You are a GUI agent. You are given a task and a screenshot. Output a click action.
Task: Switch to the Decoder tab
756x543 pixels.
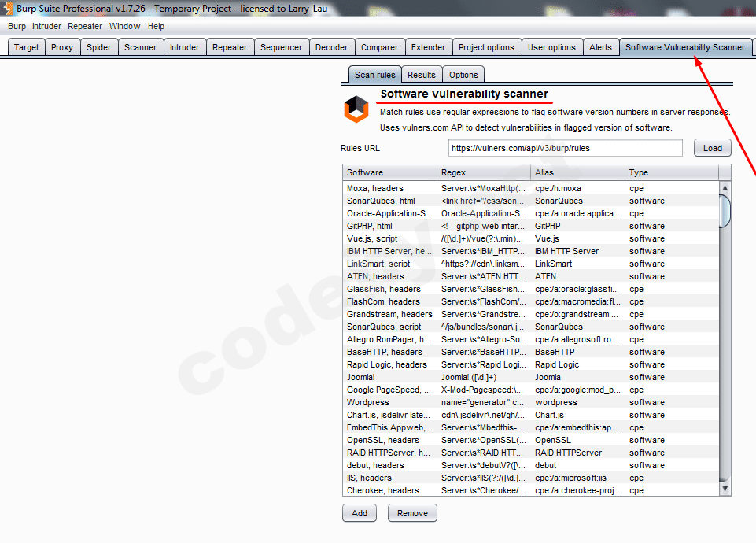[331, 47]
